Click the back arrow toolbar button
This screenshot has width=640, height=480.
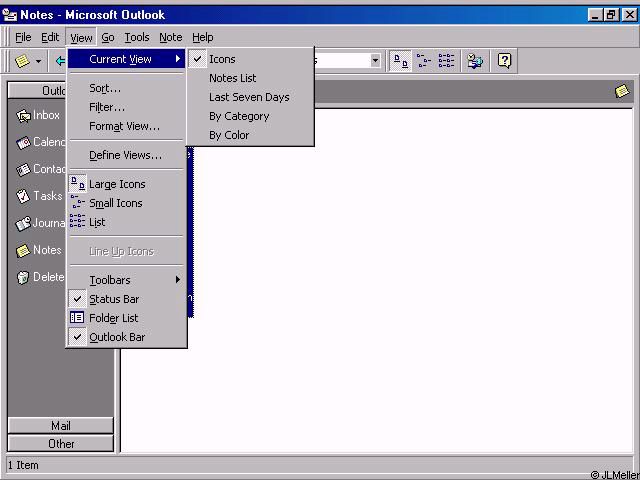[60, 61]
